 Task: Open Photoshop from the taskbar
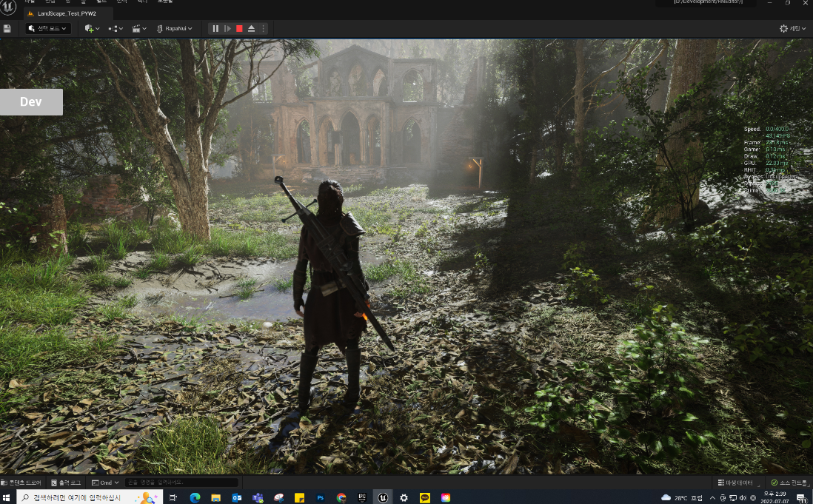tap(320, 497)
